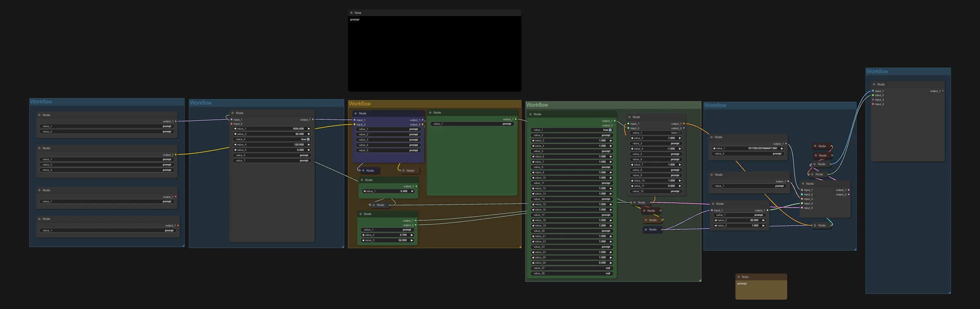Increase value_25 1.000 with its right arrow
Viewport: 980px width, 309px height.
[611, 257]
